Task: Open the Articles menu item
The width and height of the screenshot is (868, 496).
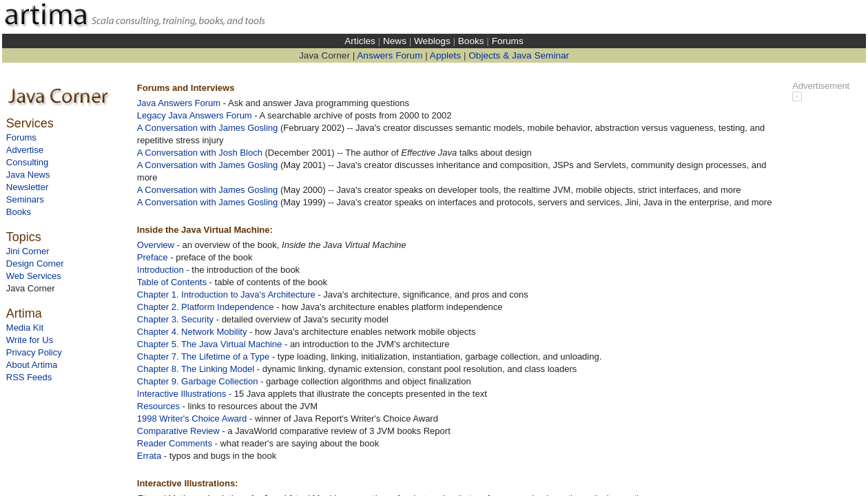Action: pos(360,41)
